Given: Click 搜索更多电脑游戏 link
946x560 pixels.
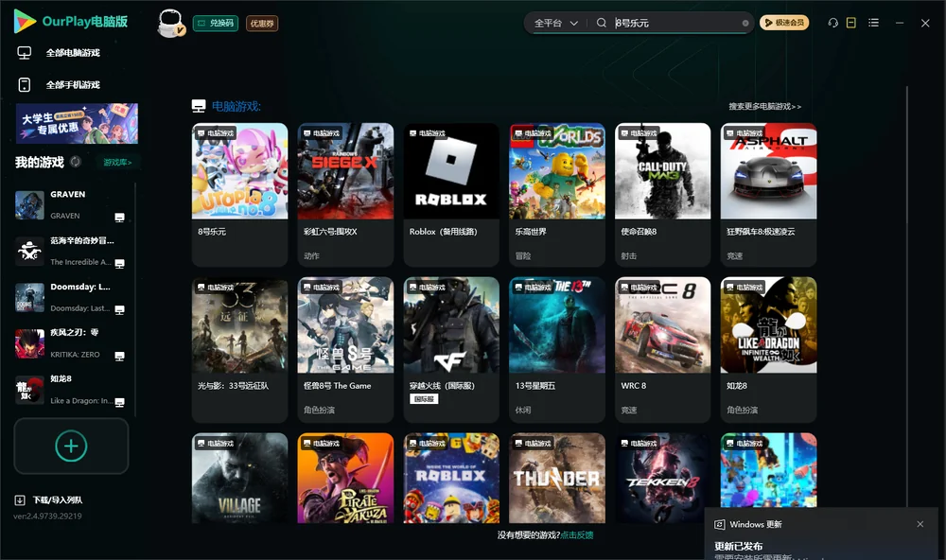Looking at the screenshot, I should pyautogui.click(x=764, y=106).
